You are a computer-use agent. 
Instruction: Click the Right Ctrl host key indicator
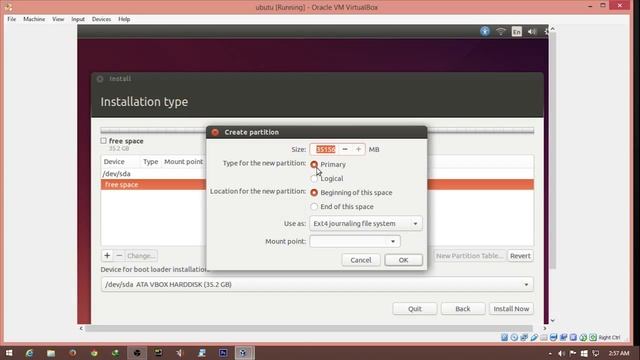[609, 338]
